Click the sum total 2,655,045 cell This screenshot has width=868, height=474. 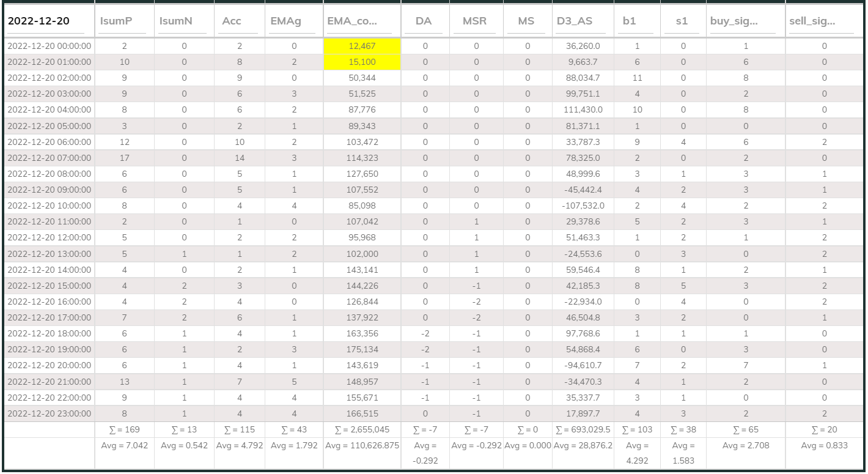(362, 429)
